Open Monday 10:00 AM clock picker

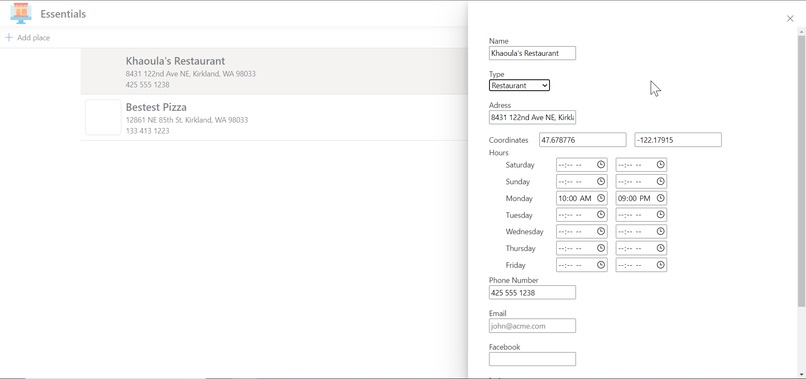(600, 198)
